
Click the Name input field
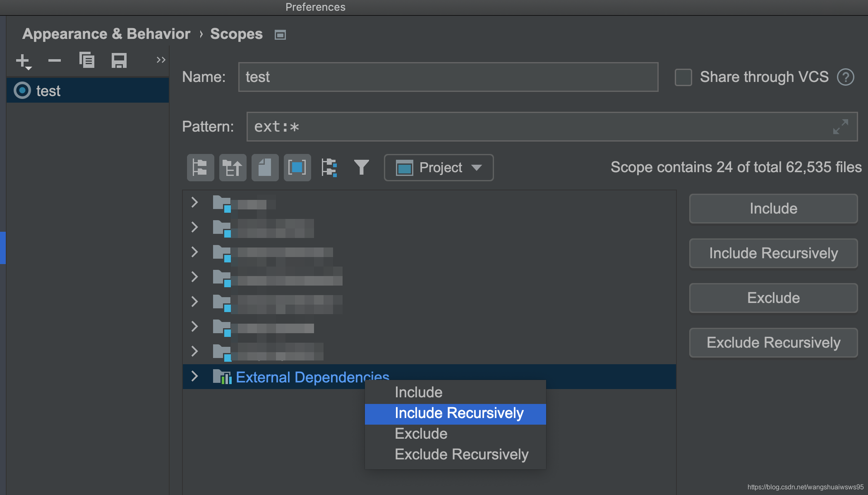[449, 76]
